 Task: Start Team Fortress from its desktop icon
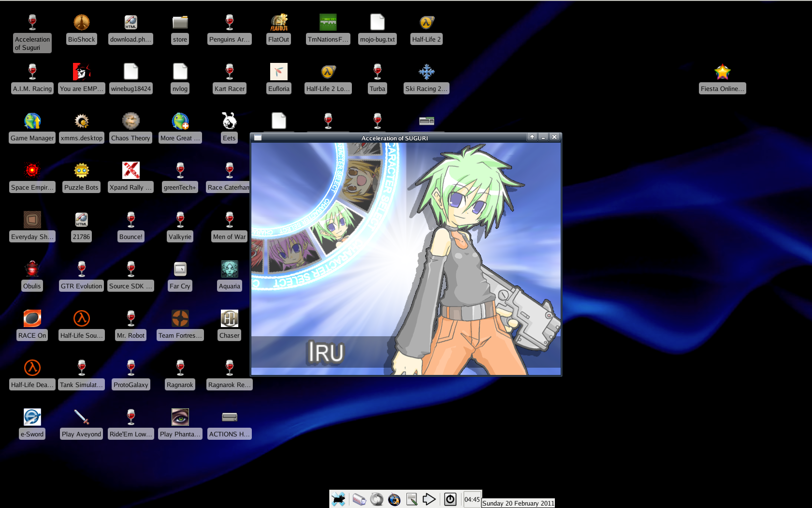click(x=180, y=318)
